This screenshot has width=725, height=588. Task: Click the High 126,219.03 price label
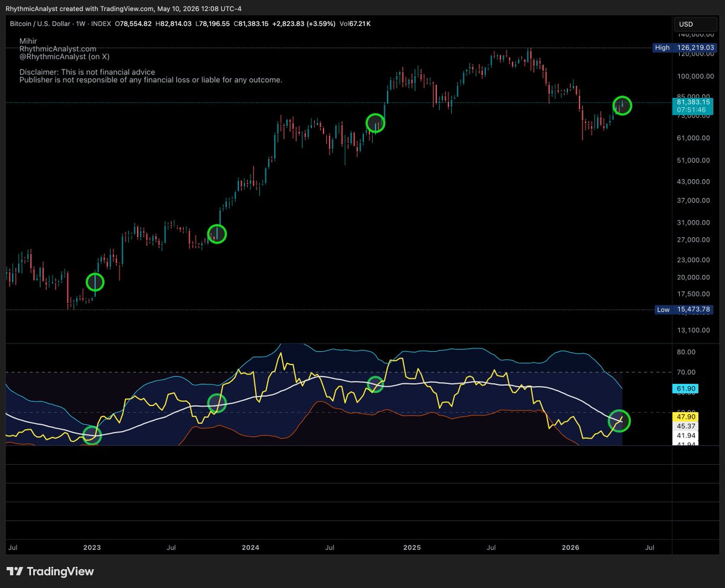pyautogui.click(x=685, y=47)
